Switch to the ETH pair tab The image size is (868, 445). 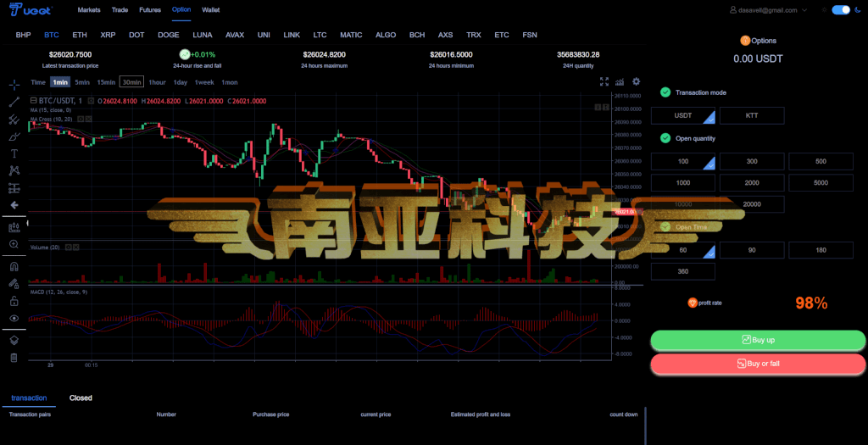pyautogui.click(x=80, y=35)
